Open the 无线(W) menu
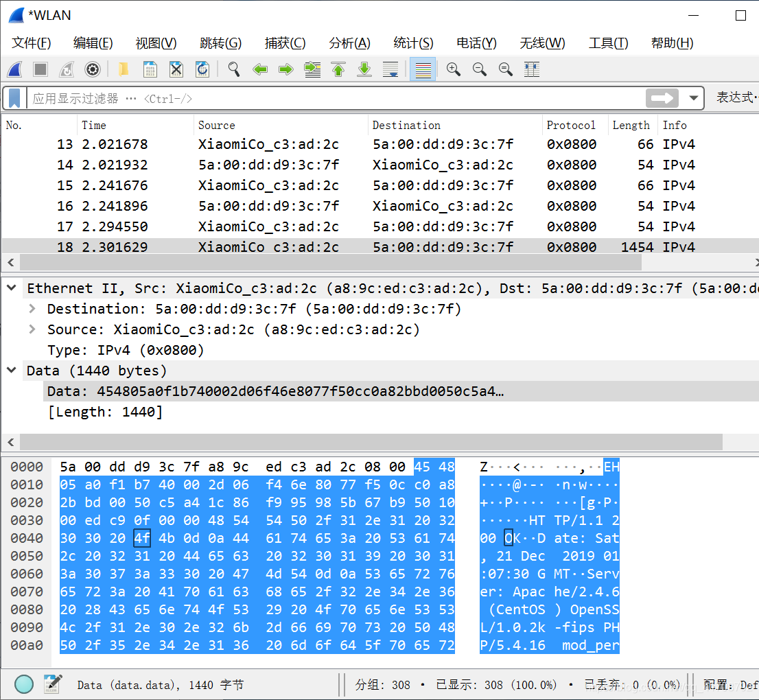 click(542, 43)
